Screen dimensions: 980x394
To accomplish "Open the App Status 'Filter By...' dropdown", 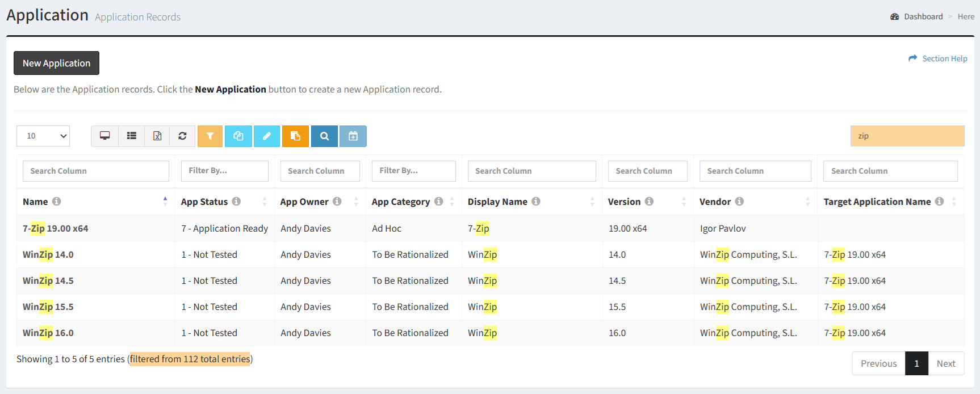I will click(224, 171).
